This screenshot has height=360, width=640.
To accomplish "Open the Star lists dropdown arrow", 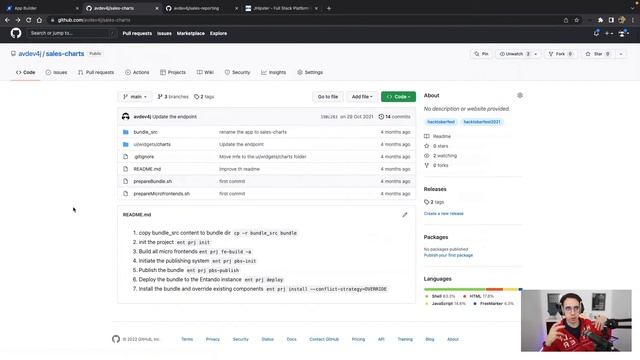I will pos(621,54).
